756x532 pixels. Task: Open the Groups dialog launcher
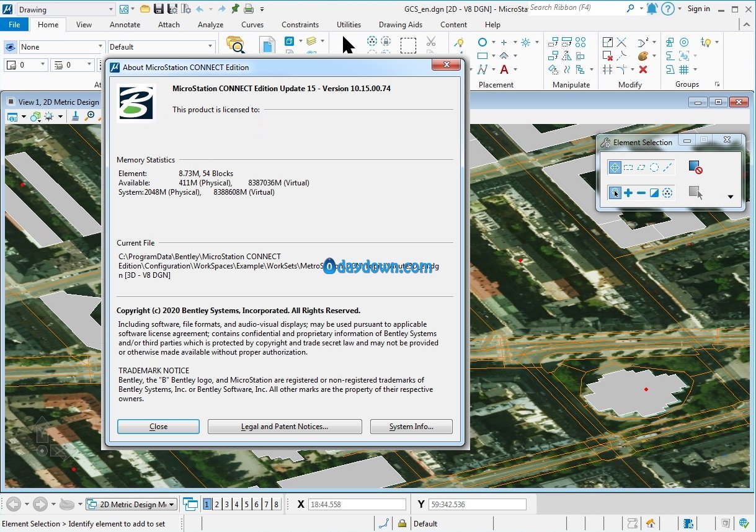click(x=718, y=84)
